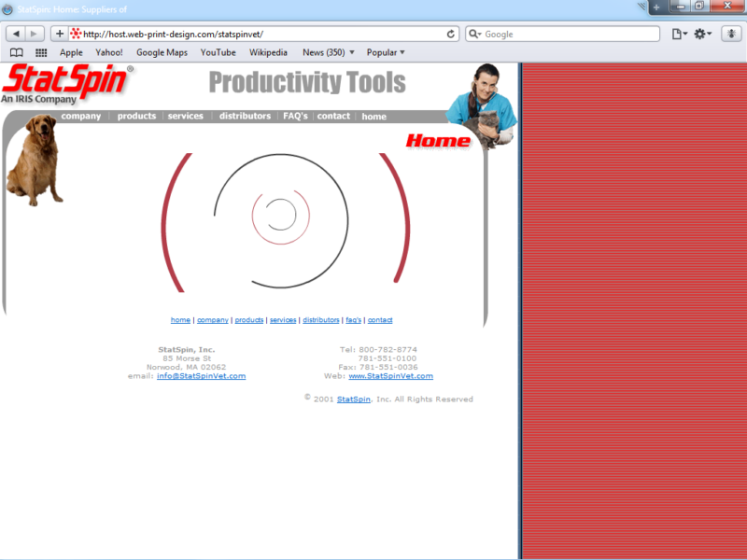Select FAQ's in the gray navigation bar

295,116
